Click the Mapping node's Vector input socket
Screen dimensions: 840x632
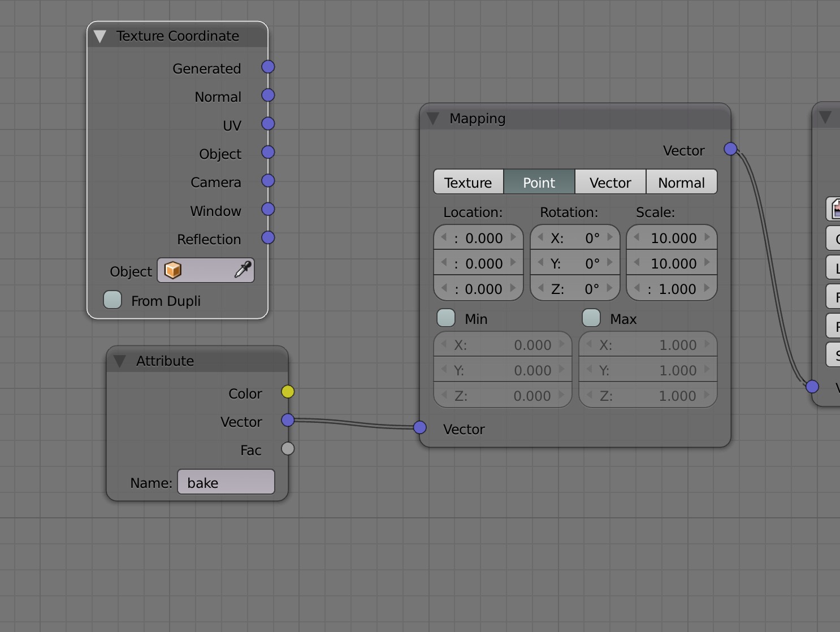(x=419, y=427)
